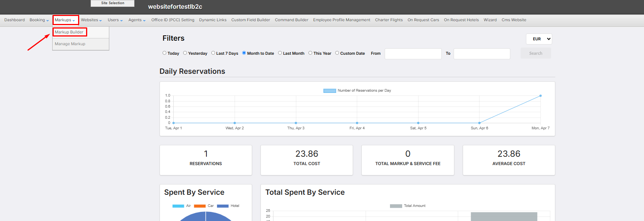
Task: Select the Month to Date radio
Action: pos(244,53)
